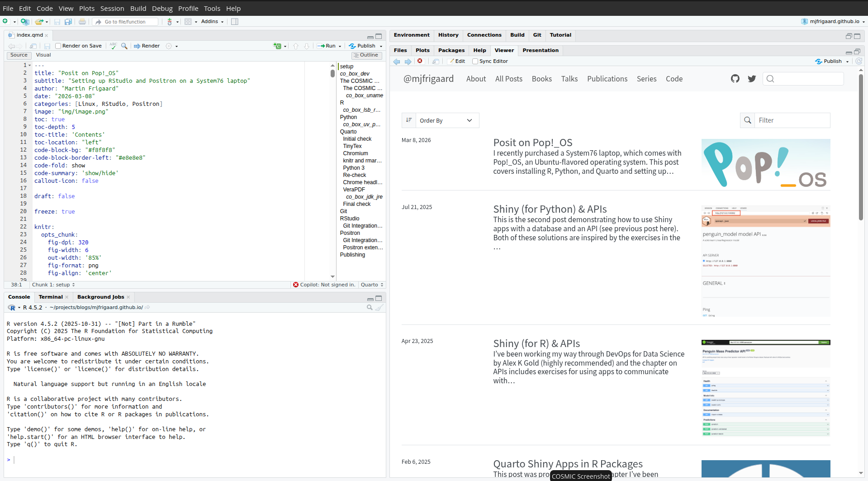Enable the Render on Save checkbox
Screen dimensions: 868x481
click(x=58, y=46)
